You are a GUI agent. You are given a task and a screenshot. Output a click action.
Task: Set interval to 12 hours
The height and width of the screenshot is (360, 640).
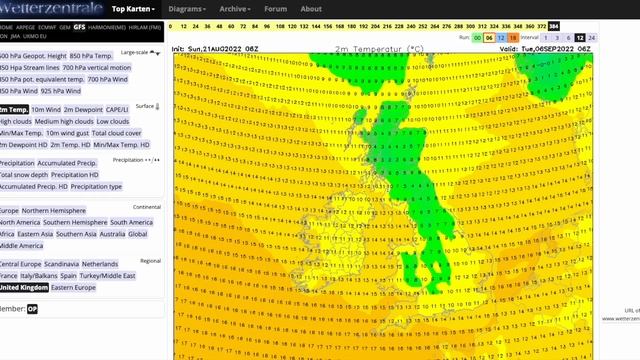click(580, 38)
